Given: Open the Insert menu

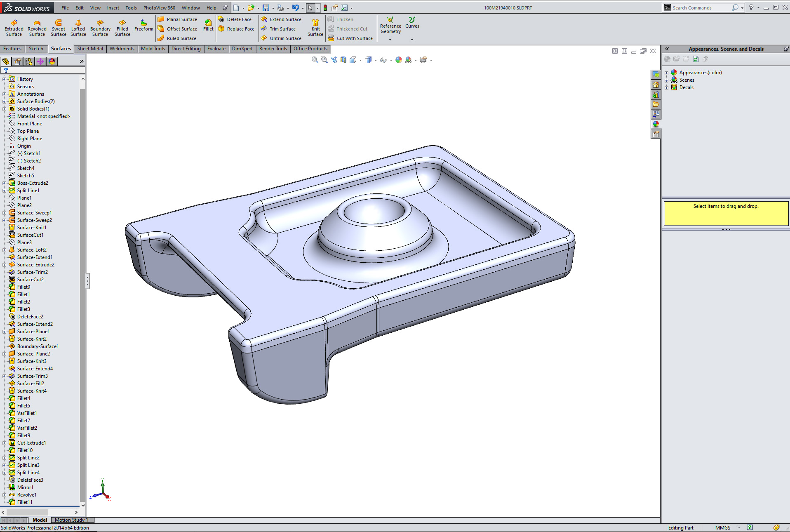Looking at the screenshot, I should click(113, 8).
